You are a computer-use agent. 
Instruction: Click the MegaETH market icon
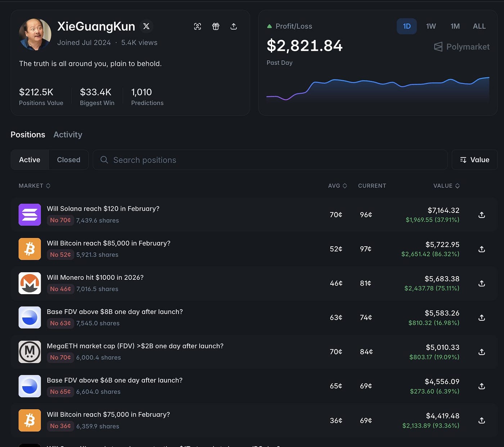[x=30, y=352]
